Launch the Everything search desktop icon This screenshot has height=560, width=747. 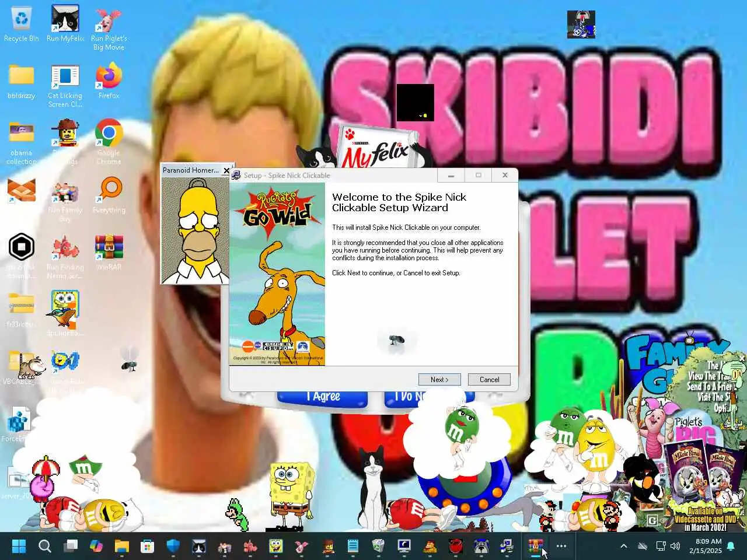109,195
